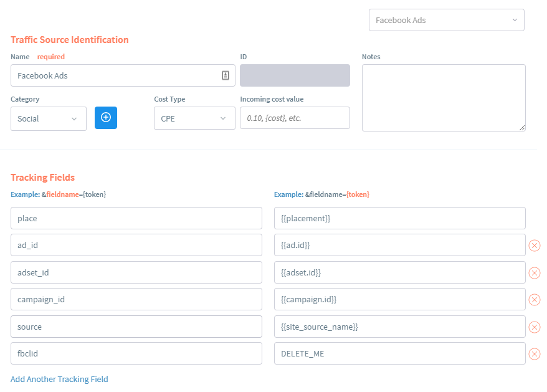Image resolution: width=547 pixels, height=392 pixels.
Task: Click the 'Cost Type' label
Action: [x=169, y=99]
